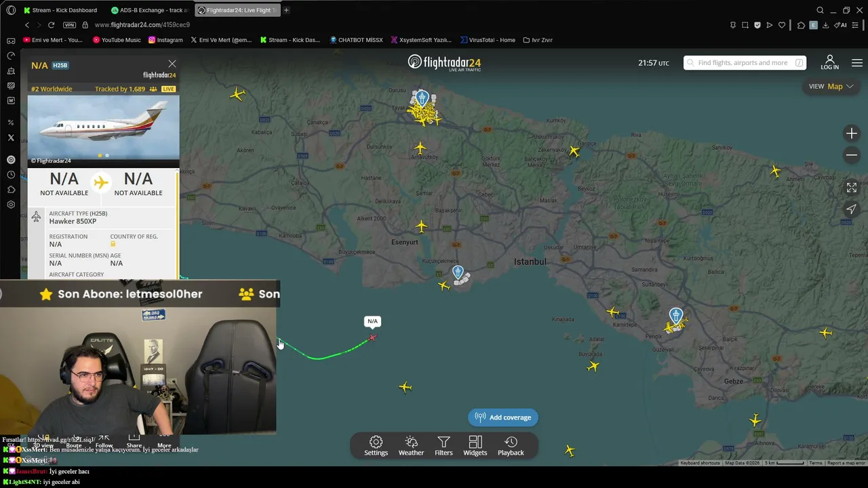868x488 pixels.
Task: Expand the VIEW Map dropdown
Action: coord(831,86)
